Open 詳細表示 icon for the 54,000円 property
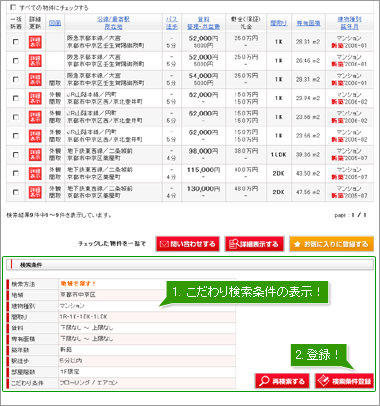This screenshot has width=380, height=406. (x=35, y=79)
